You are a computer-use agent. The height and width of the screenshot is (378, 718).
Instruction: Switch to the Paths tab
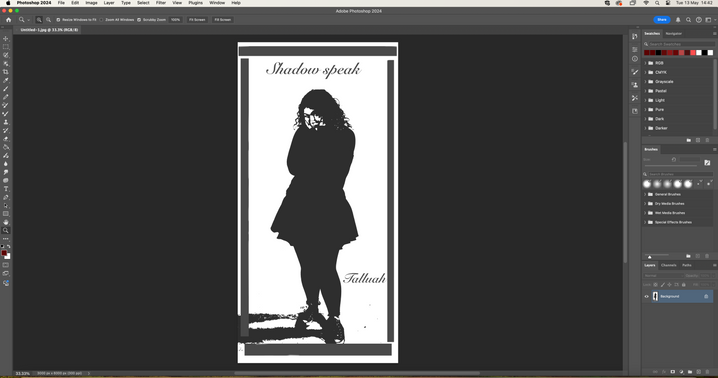pyautogui.click(x=687, y=265)
